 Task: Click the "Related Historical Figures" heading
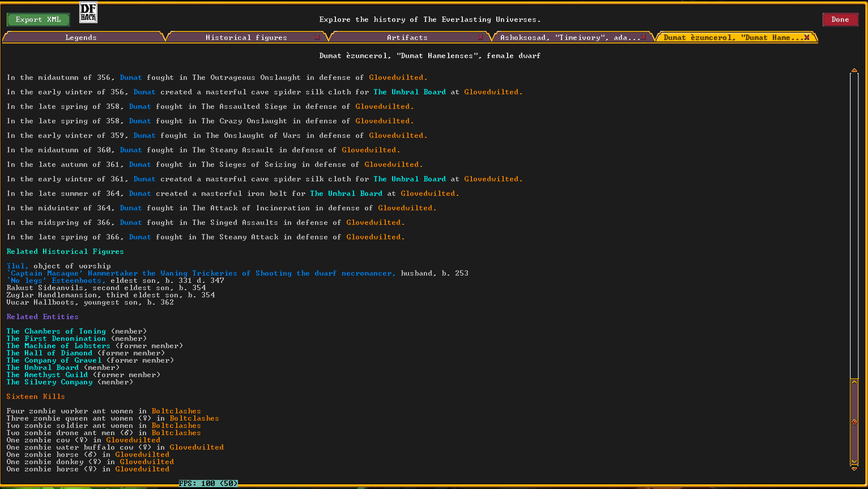[65, 252]
